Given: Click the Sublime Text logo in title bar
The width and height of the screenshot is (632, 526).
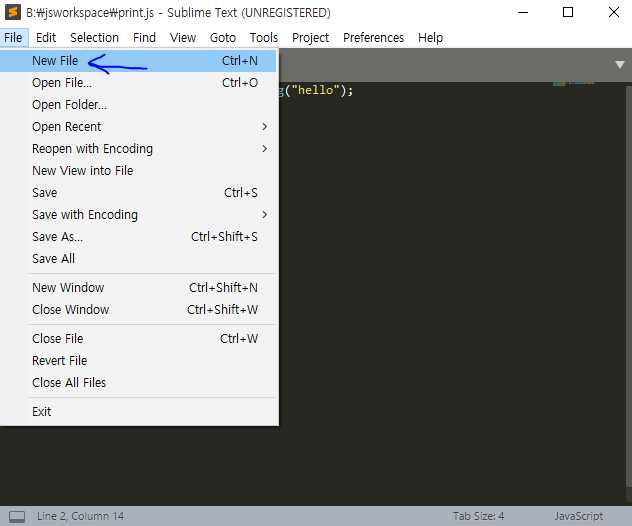Looking at the screenshot, I should [x=12, y=12].
